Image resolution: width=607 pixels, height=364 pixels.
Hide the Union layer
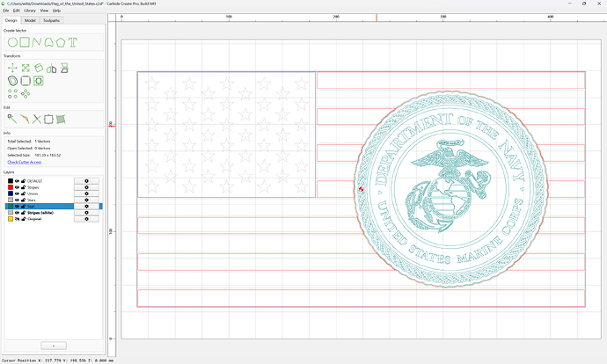pyautogui.click(x=17, y=193)
